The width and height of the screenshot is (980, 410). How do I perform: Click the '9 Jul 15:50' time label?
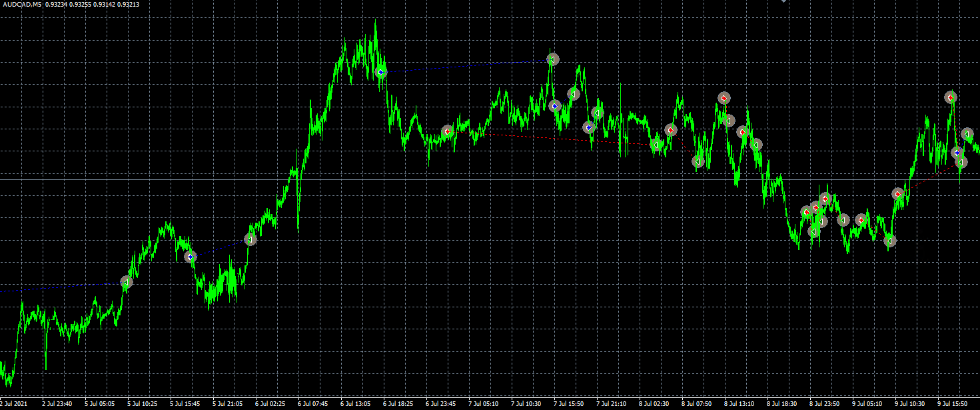click(x=952, y=403)
